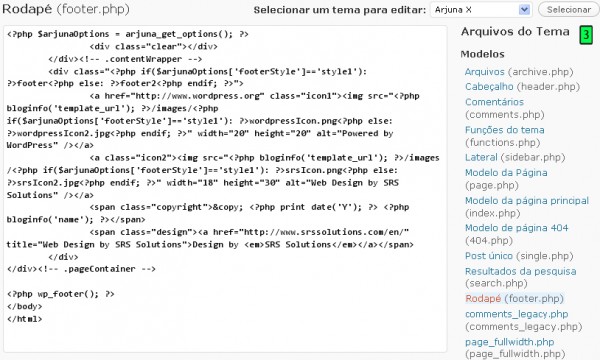
Task: Open the theme selection dropdown arrow
Action: 524,10
